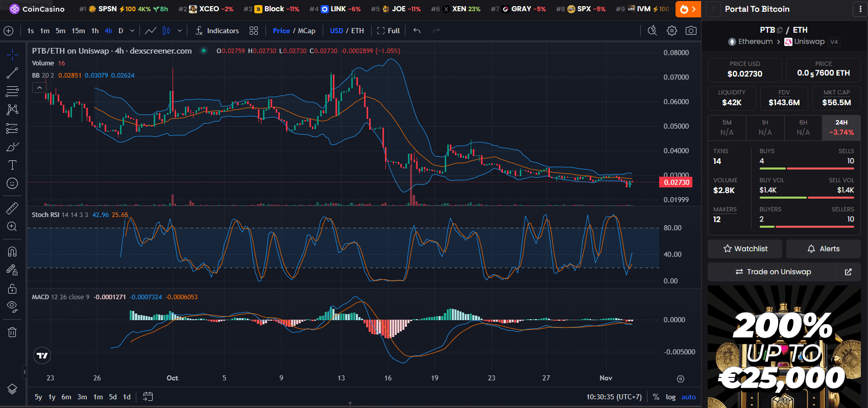Switch chart denomination to ETH
Screen dimensions: 868x408
pyautogui.click(x=357, y=31)
